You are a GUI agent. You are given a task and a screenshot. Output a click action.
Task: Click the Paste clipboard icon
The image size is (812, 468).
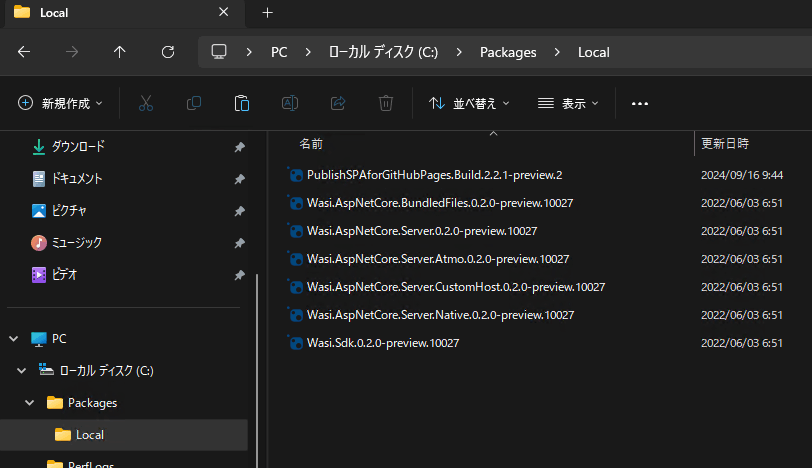(242, 104)
